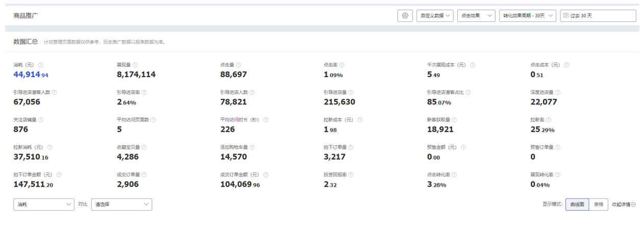Open the 消耗 metric dropdown at bottom

click(x=44, y=205)
